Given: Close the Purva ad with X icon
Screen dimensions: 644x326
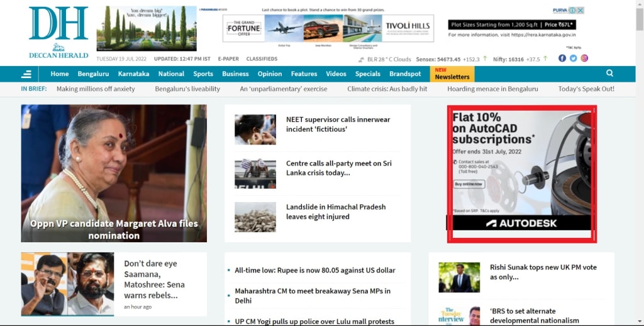Looking at the screenshot, I should pos(580,10).
